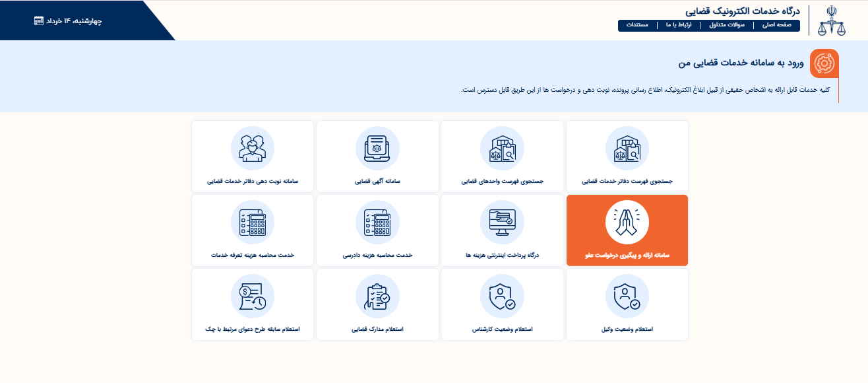Open the judicial announcements system (سامانه آگهی قضایی)
The width and height of the screenshot is (868, 383).
[x=377, y=149]
